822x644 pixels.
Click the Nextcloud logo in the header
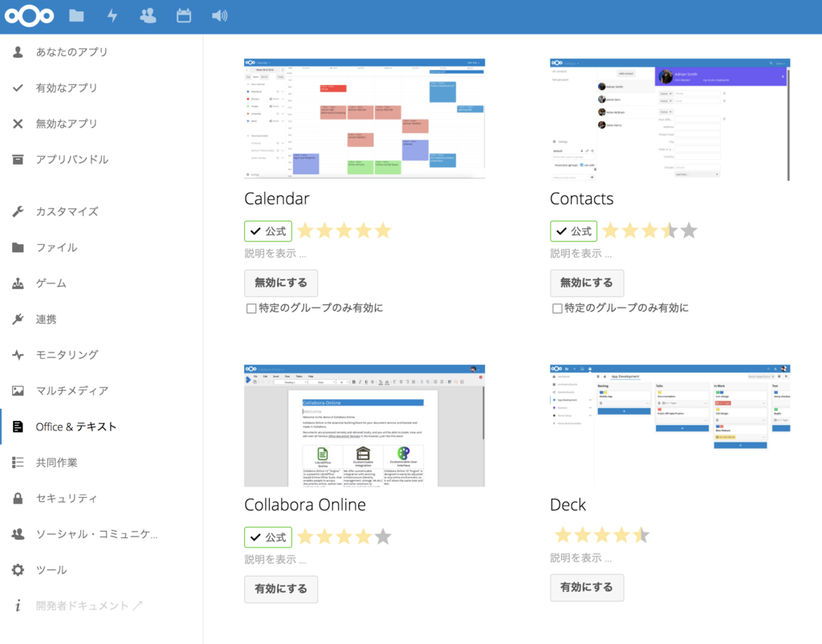pyautogui.click(x=30, y=16)
